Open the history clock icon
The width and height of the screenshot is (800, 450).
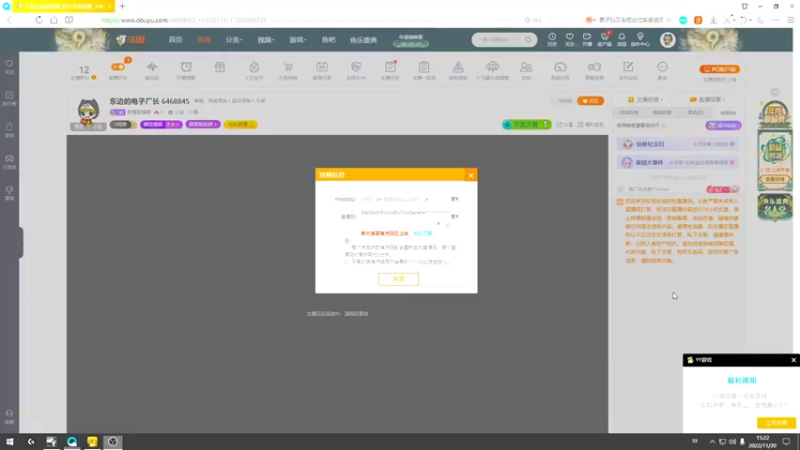[x=552, y=39]
